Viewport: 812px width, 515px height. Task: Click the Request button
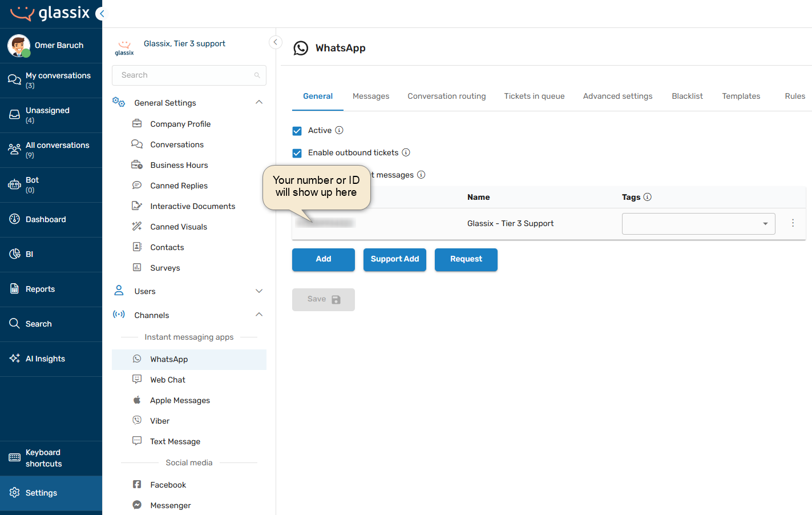point(466,259)
